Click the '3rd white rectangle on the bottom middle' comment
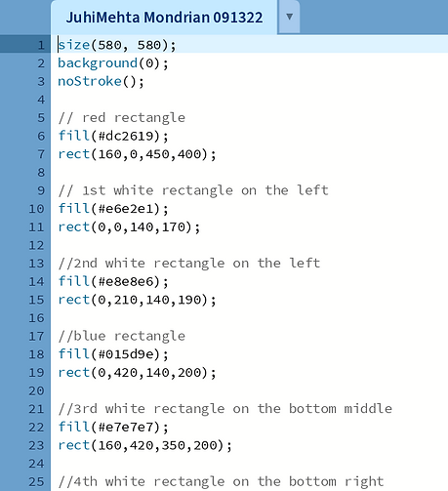Image resolution: width=448 pixels, height=491 pixels. pyautogui.click(x=224, y=409)
